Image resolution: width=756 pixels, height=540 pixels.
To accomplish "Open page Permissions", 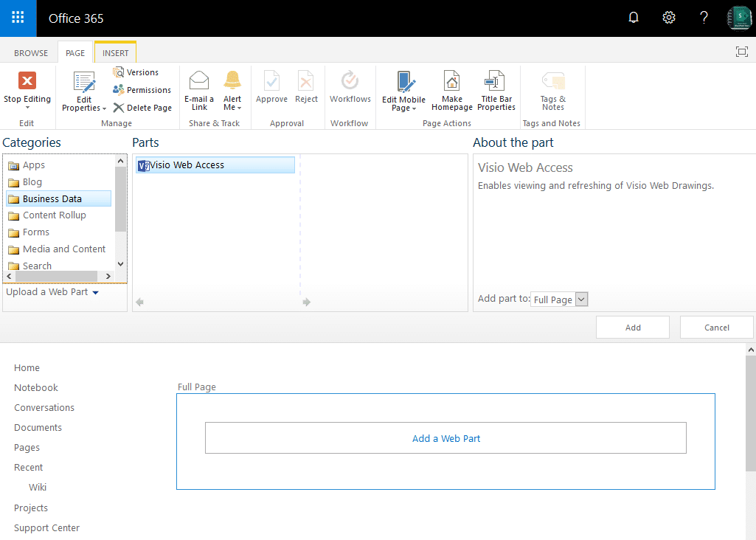I will [142, 90].
